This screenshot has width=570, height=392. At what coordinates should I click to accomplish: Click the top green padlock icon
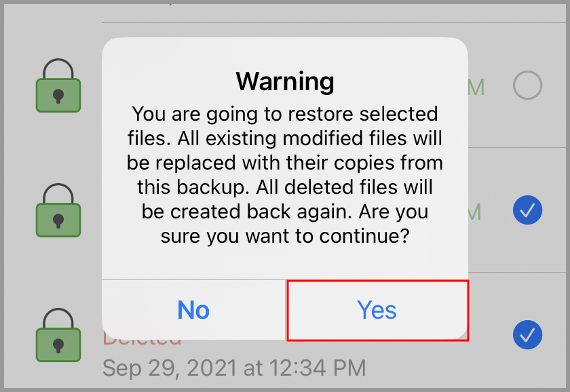58,85
